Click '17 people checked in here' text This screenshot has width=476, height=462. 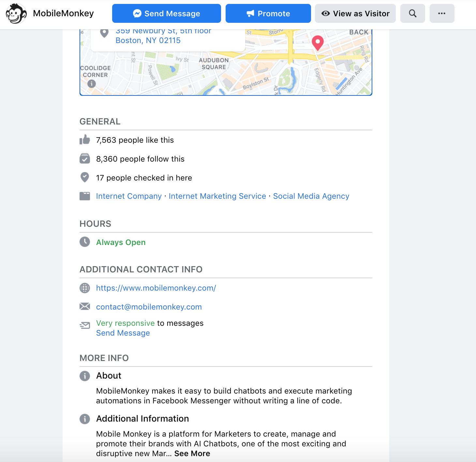pos(144,178)
